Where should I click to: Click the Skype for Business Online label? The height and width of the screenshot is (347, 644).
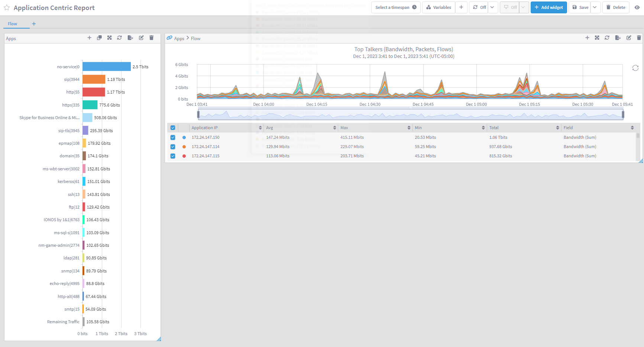click(x=49, y=118)
